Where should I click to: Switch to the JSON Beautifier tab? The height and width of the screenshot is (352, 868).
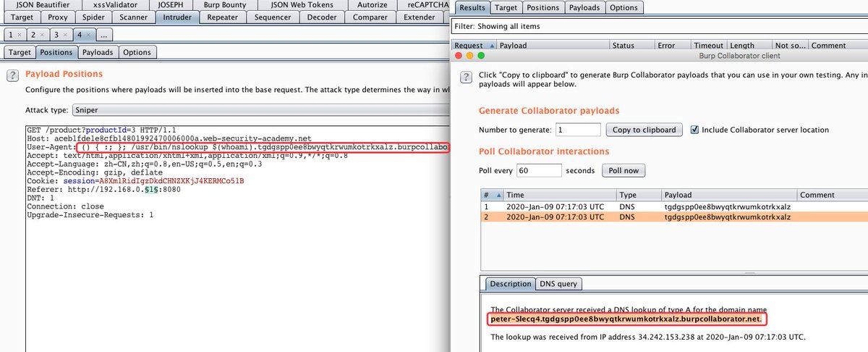coord(43,4)
